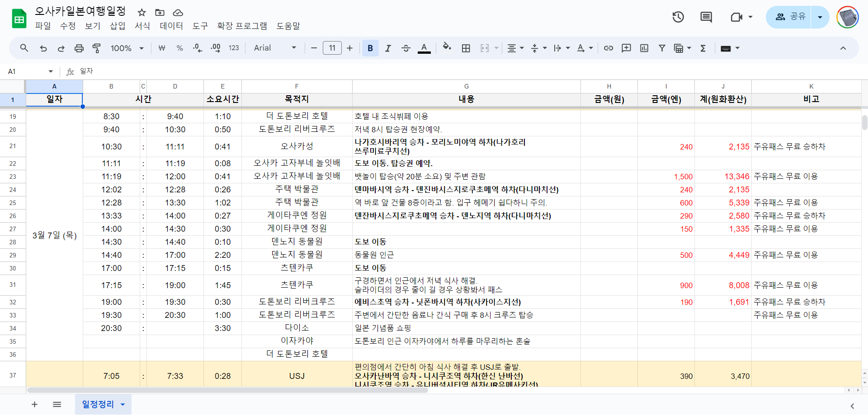Viewport: 868px width, 415px height.
Task: Show the all sheets list
Action: [x=57, y=404]
